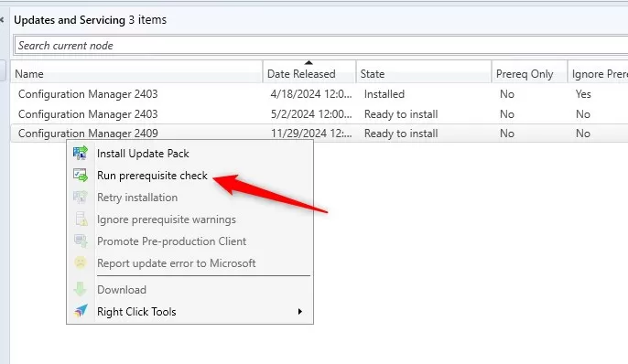Image resolution: width=628 pixels, height=364 pixels.
Task: Select Configuration Manager 2403 released 5/2/2024
Action: [x=319, y=114]
